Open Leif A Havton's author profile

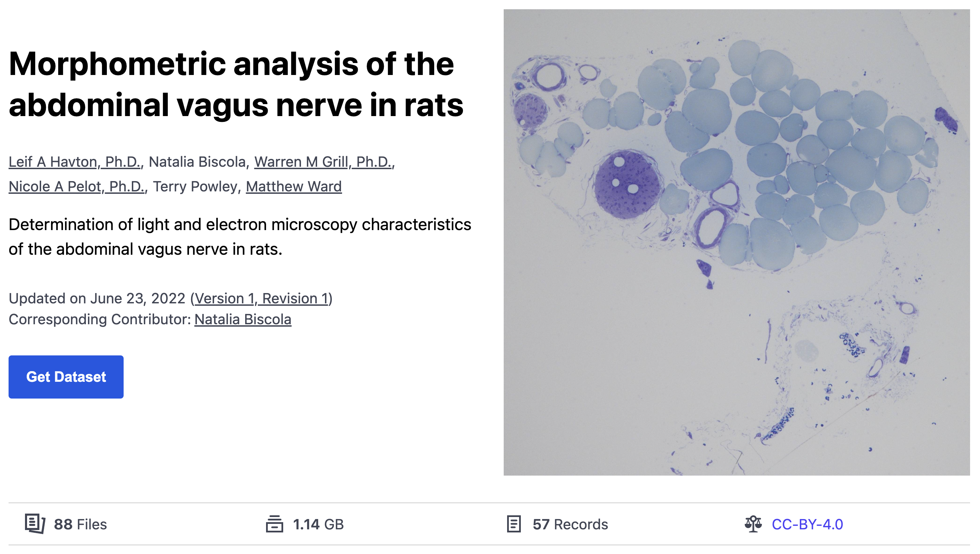coord(75,162)
